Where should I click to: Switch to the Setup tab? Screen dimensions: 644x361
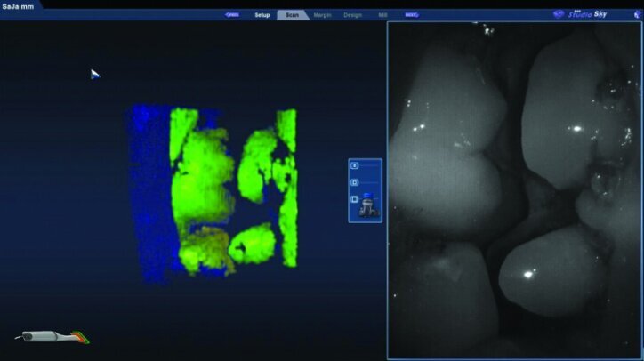pyautogui.click(x=262, y=15)
